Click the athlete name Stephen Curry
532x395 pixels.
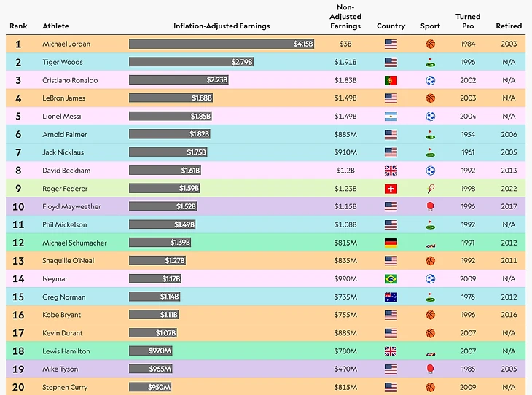[65, 387]
